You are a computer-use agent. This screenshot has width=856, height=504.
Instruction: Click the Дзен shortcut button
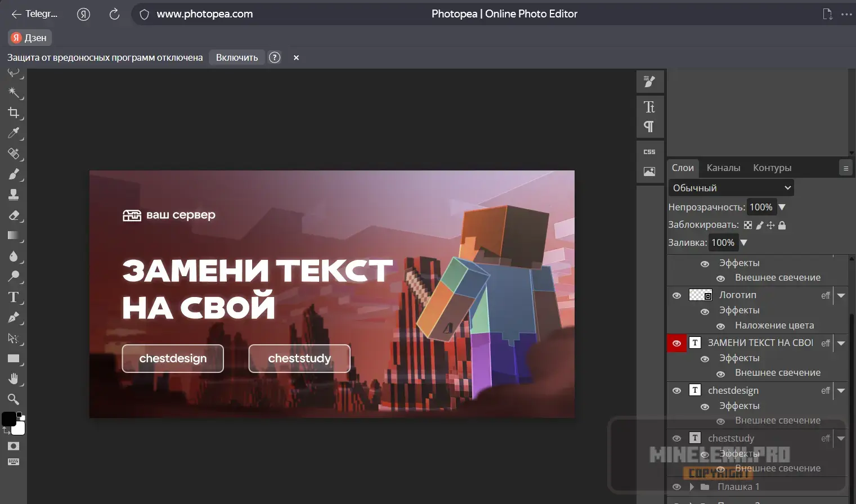coord(29,37)
